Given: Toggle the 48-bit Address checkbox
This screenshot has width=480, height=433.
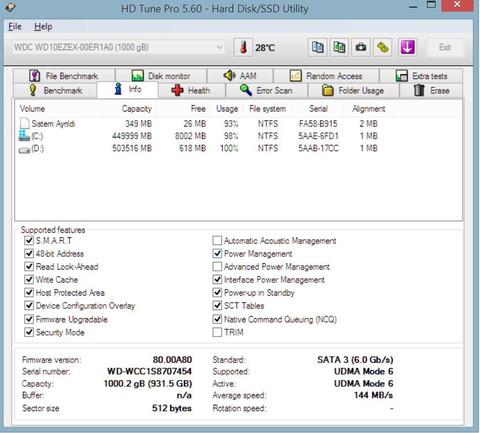Looking at the screenshot, I should point(29,253).
